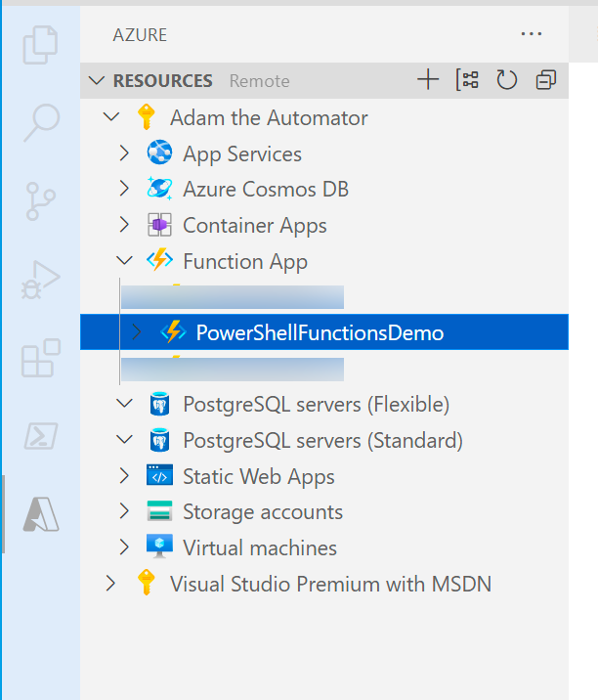Click the Visual Studio Premium key icon
The image size is (598, 700).
147,583
